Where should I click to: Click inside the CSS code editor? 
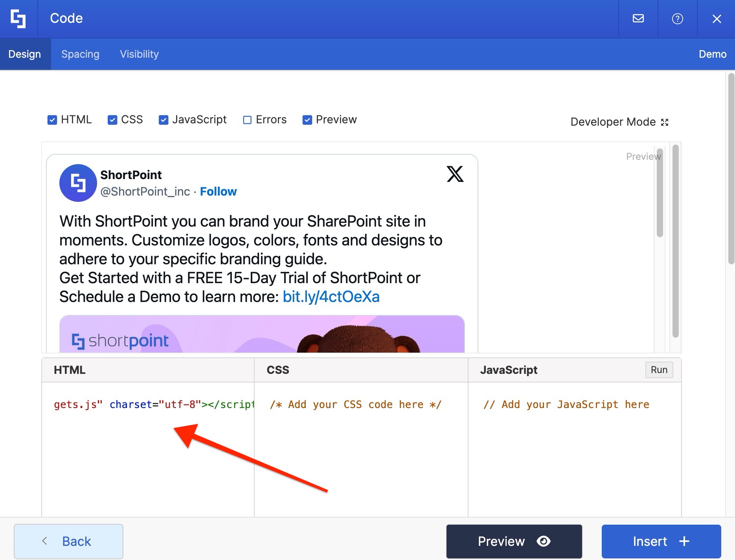pyautogui.click(x=361, y=450)
